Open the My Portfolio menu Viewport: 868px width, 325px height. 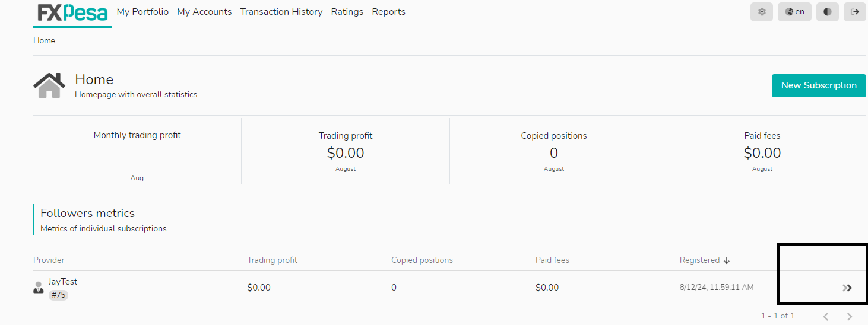click(142, 12)
